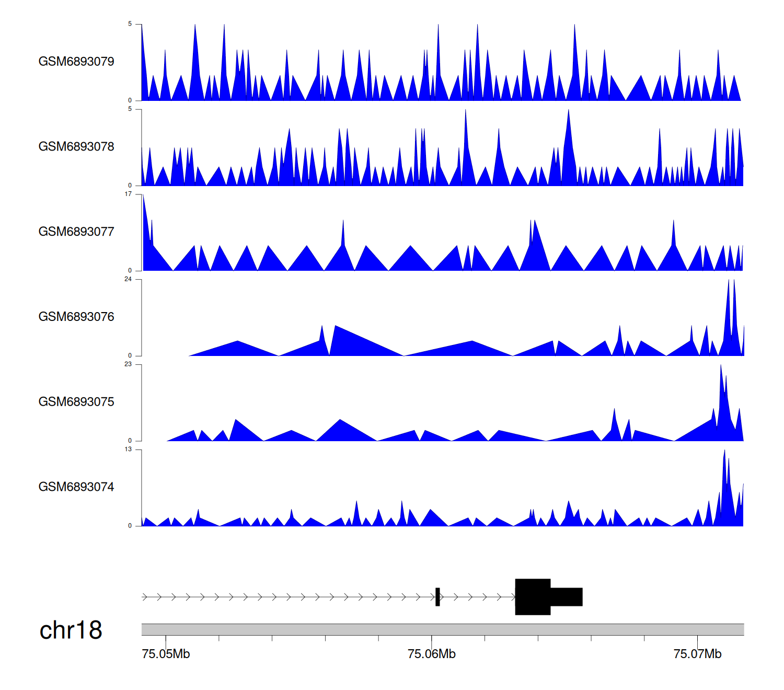This screenshot has height=690, width=784.
Task: Click the gray chromosome ideogram bar
Action: pyautogui.click(x=442, y=629)
